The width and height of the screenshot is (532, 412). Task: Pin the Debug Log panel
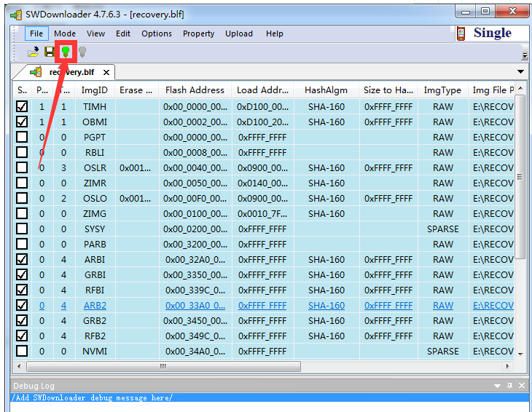pos(509,386)
